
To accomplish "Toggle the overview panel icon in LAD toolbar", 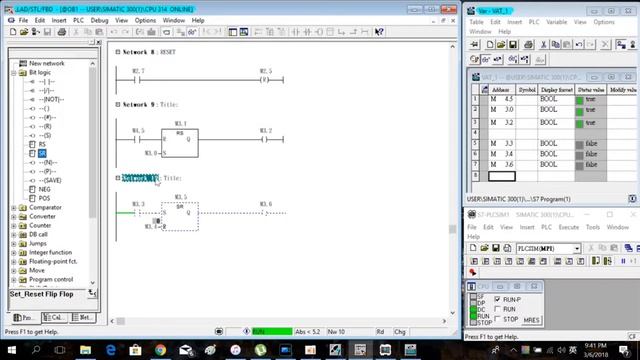I will coord(233,32).
